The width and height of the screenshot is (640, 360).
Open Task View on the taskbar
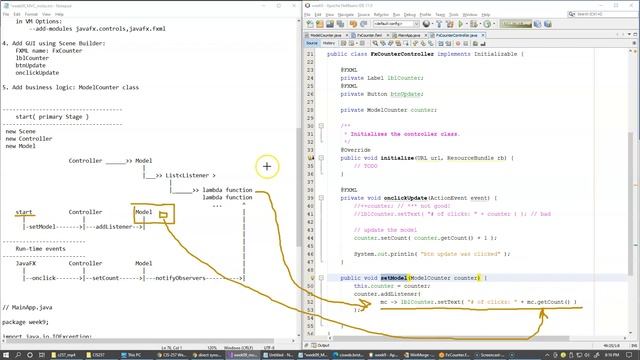41,355
